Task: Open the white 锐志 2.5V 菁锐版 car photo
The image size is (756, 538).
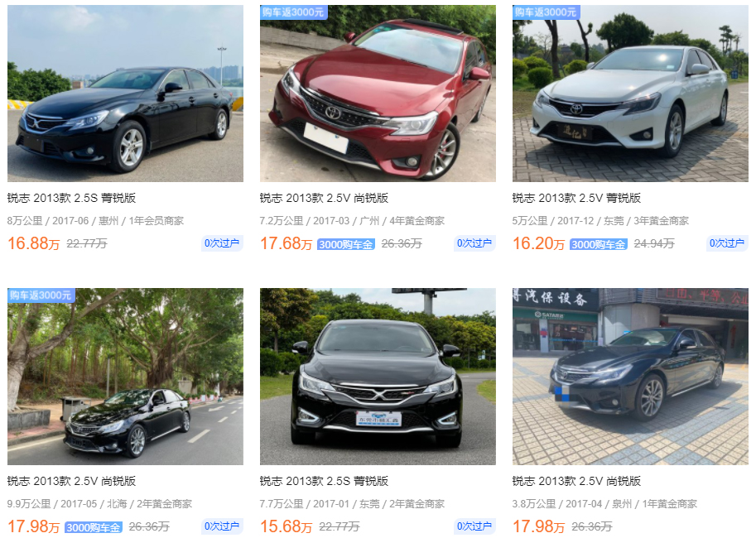Action: click(x=630, y=94)
